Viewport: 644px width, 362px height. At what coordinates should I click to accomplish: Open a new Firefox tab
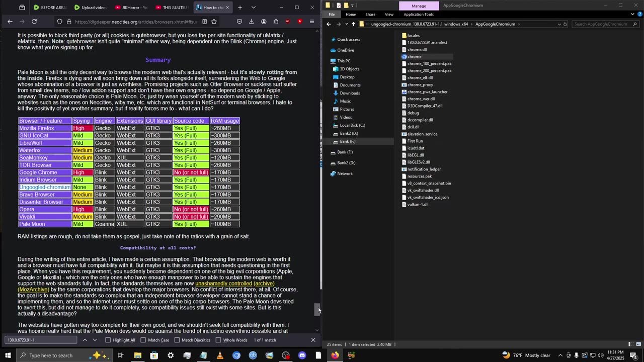[x=240, y=8]
